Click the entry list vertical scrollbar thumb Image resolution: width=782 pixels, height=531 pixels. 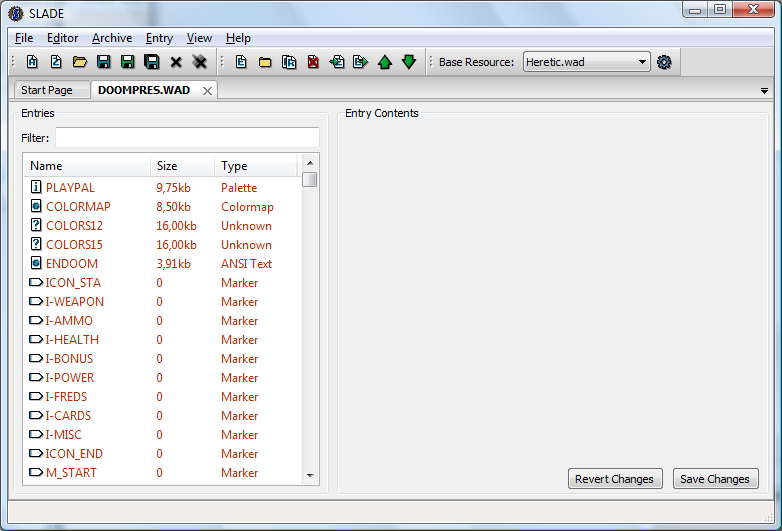[x=310, y=180]
